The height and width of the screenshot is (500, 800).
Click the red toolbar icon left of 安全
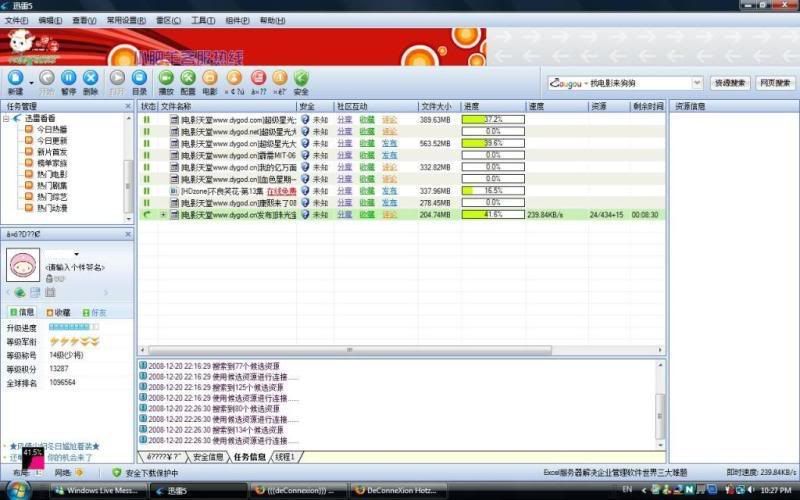click(258, 78)
